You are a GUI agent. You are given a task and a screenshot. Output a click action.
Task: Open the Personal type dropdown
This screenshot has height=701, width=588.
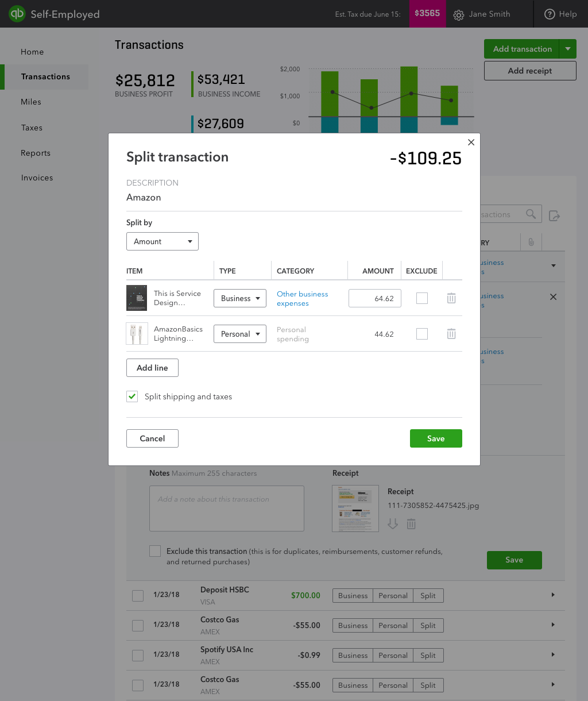click(x=240, y=334)
